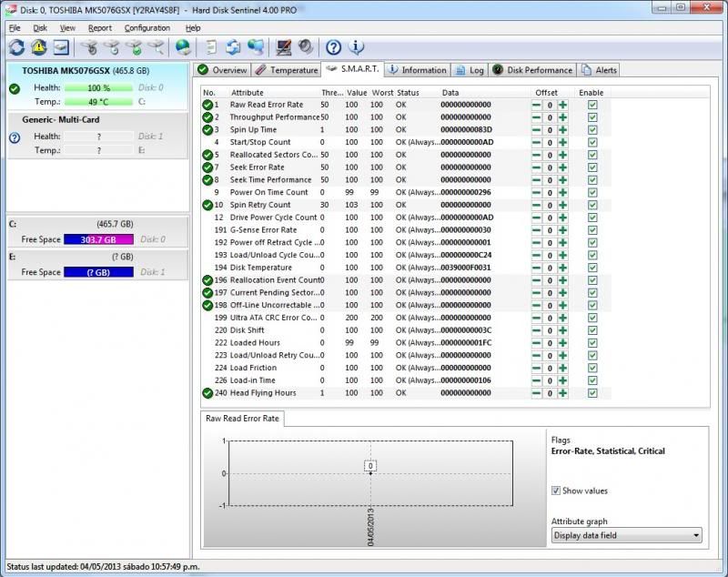The width and height of the screenshot is (728, 577).
Task: Disable the Power On Time Count attribute checkbox
Action: pyautogui.click(x=592, y=193)
